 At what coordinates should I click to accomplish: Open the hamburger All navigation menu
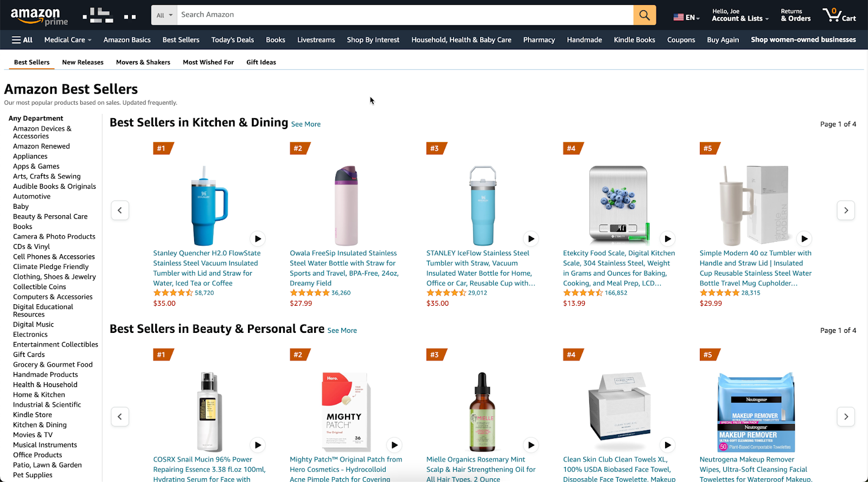click(x=21, y=40)
